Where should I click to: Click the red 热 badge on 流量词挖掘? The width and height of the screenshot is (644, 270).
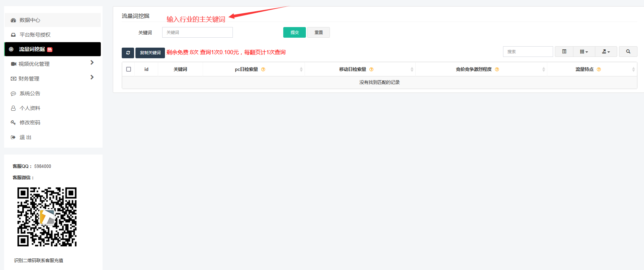coord(50,49)
